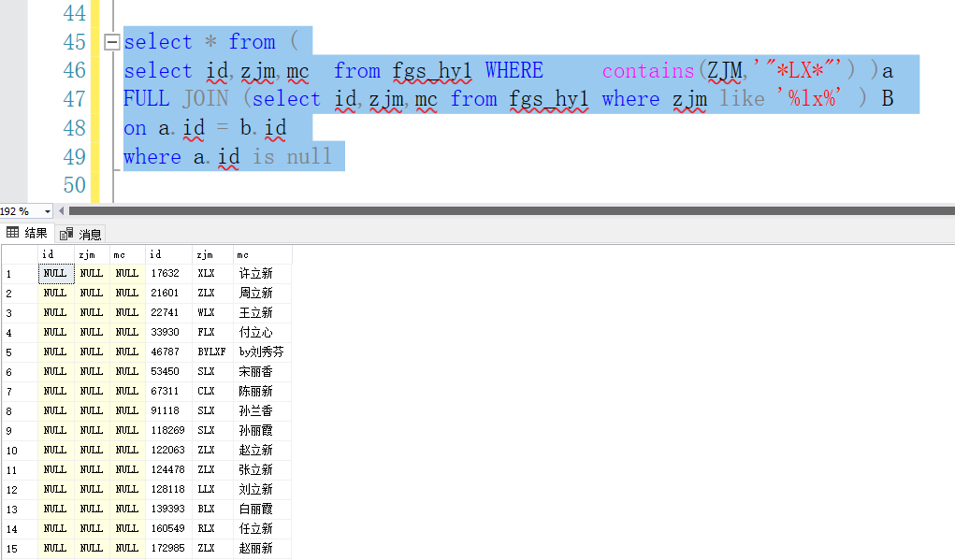Click the contains keyword on line 46
Screen dimensions: 955x560
pos(648,71)
